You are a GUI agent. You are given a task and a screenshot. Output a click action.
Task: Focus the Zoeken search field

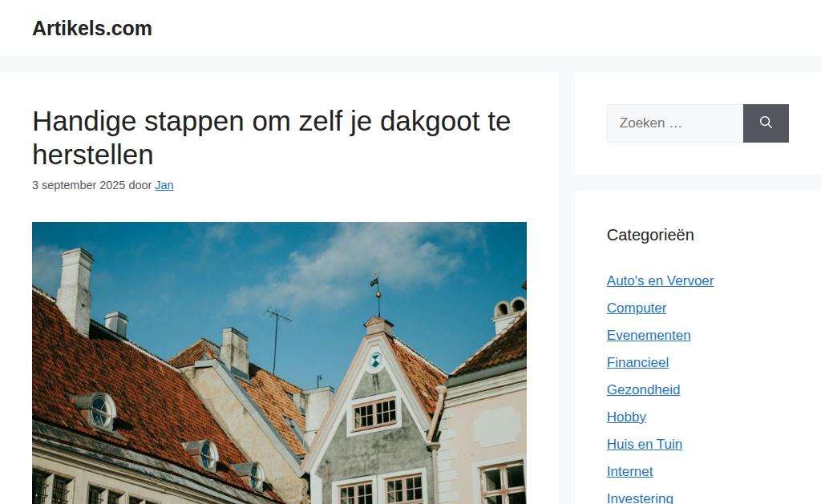(x=675, y=123)
